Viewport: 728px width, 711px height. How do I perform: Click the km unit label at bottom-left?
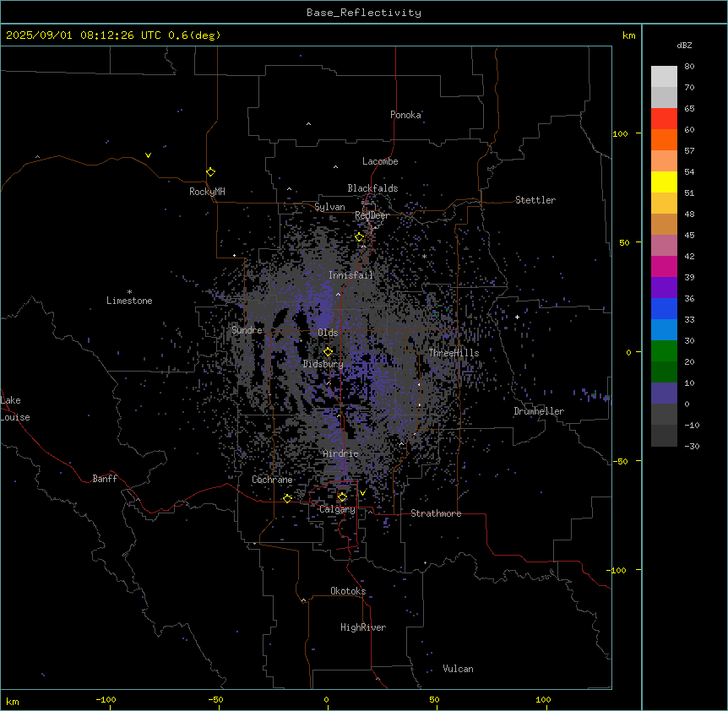pyautogui.click(x=12, y=701)
